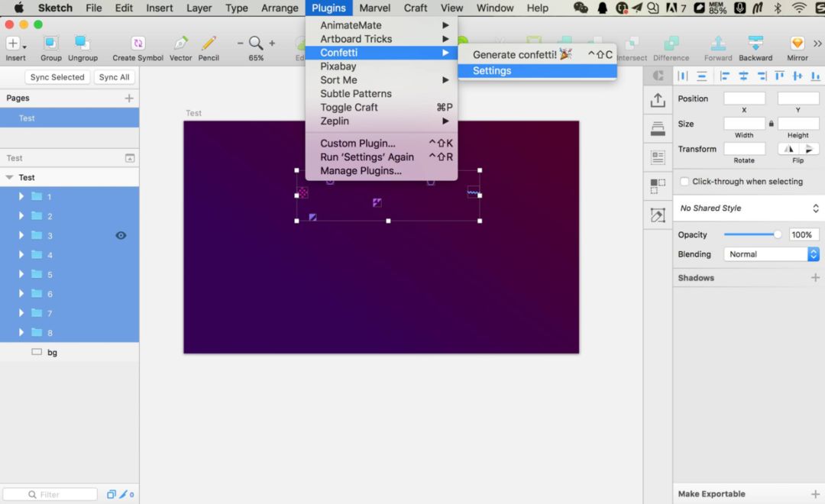Expand folder layer 4
This screenshot has height=504, width=825.
click(x=21, y=255)
